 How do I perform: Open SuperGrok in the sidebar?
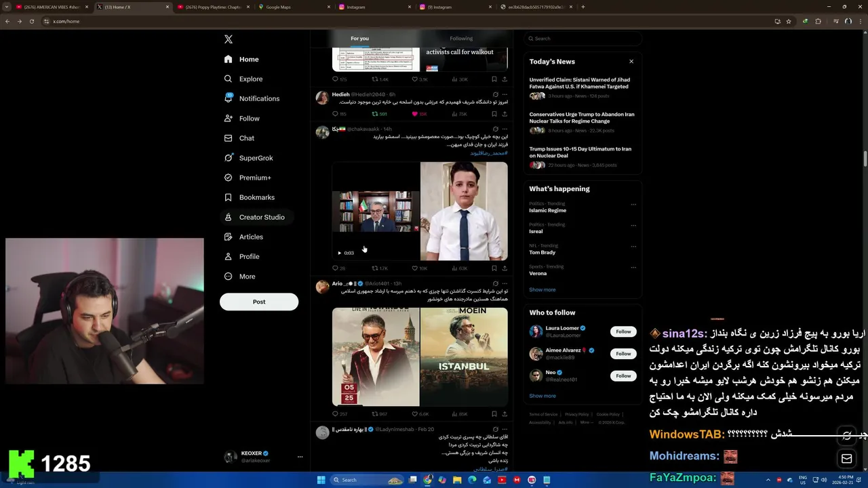(248, 158)
